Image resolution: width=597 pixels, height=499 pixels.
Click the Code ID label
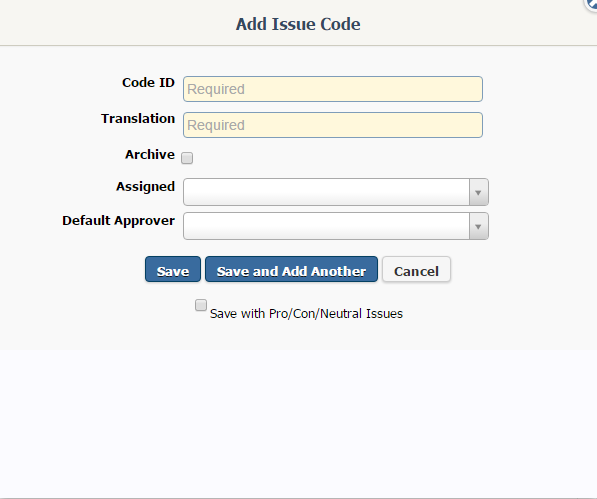pos(148,83)
